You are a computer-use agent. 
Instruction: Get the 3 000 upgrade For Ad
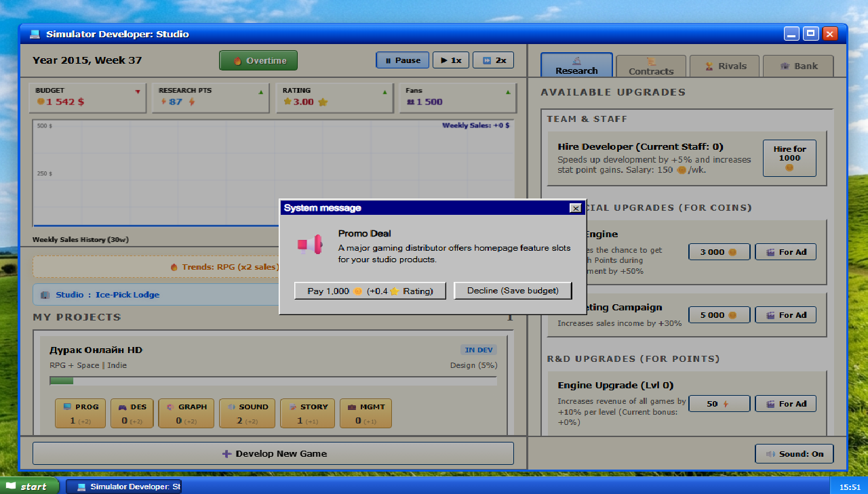[x=785, y=252]
